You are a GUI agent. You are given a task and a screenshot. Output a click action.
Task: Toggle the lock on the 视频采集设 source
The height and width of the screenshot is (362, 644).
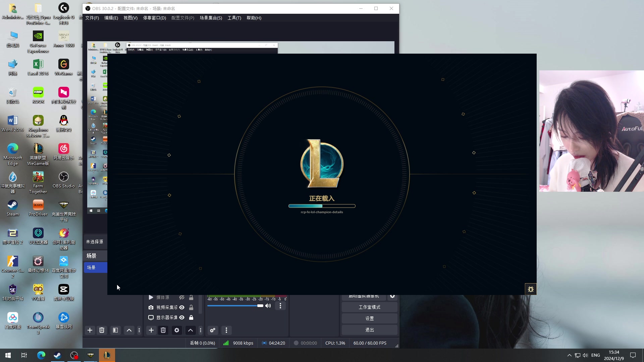(x=191, y=307)
